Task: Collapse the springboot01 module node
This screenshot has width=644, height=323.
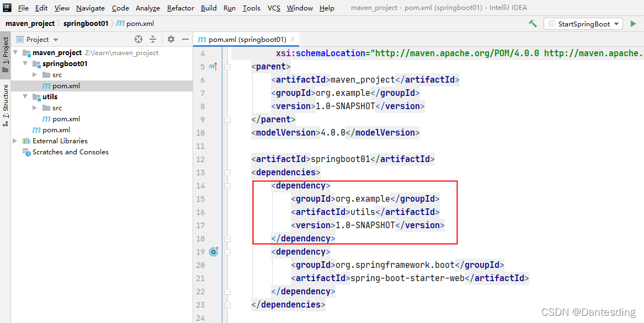Action: pyautogui.click(x=25, y=64)
